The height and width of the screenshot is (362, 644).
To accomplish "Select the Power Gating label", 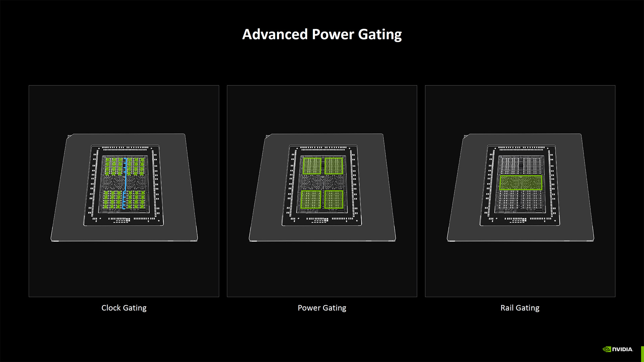I will coord(322,308).
